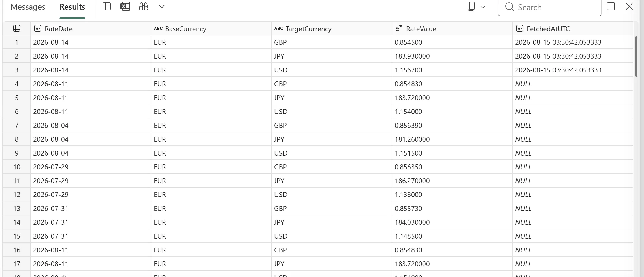The width and height of the screenshot is (644, 277).
Task: Click ABC type icon beside TargetCurrency
Action: coord(279,28)
